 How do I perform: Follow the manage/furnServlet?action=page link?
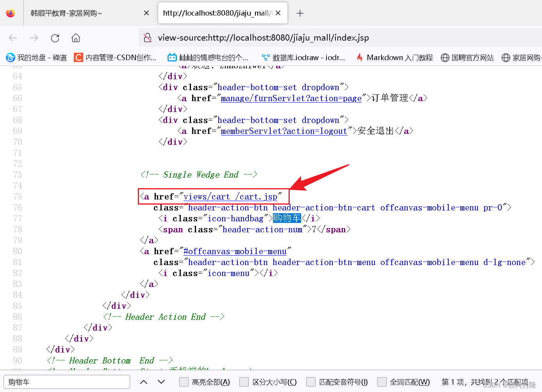coord(291,98)
